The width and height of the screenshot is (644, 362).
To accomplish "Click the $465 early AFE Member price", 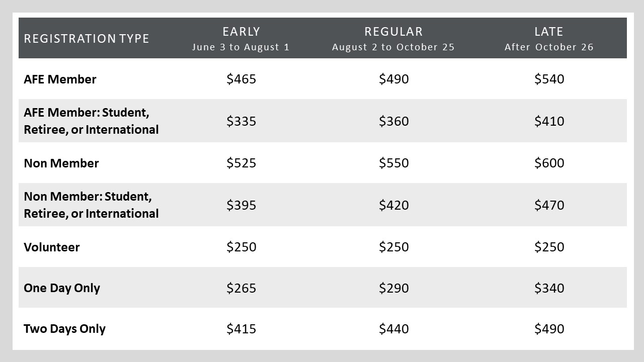I will (x=242, y=79).
